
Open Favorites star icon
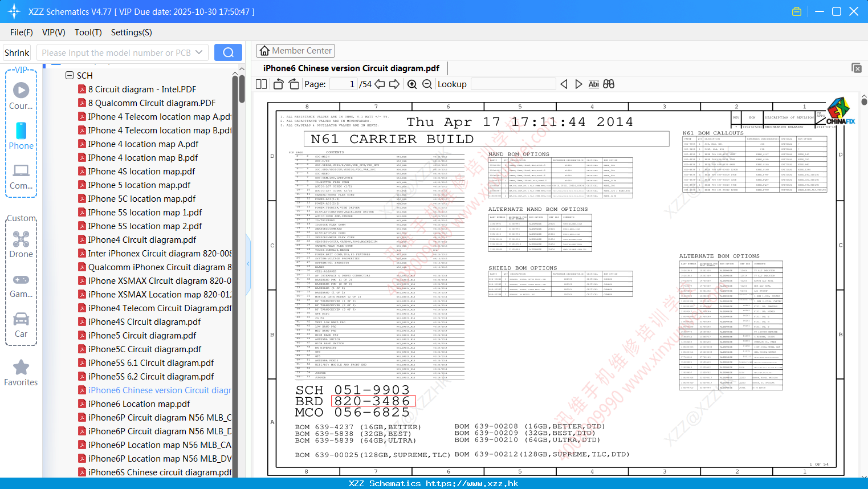(x=21, y=373)
